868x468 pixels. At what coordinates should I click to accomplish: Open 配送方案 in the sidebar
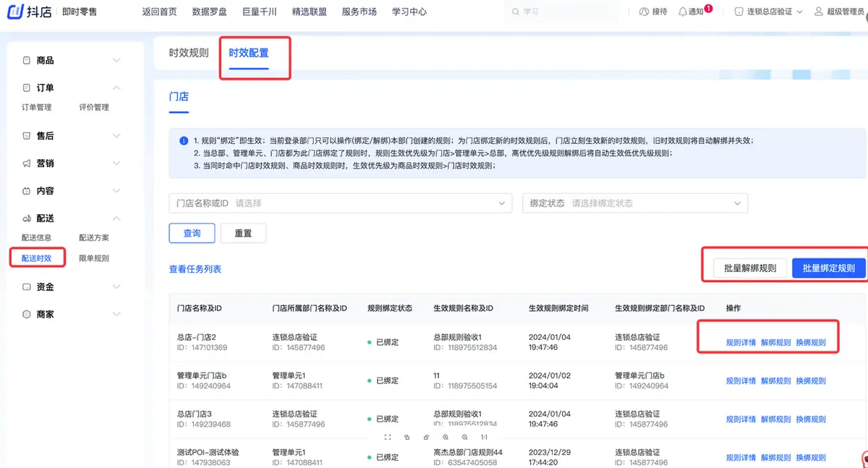[x=94, y=237]
